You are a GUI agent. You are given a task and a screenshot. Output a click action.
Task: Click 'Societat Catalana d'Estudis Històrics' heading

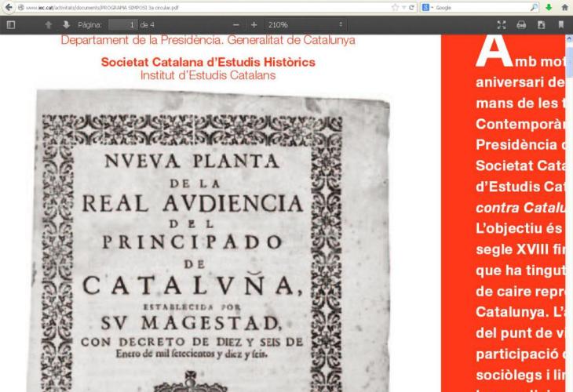point(208,62)
